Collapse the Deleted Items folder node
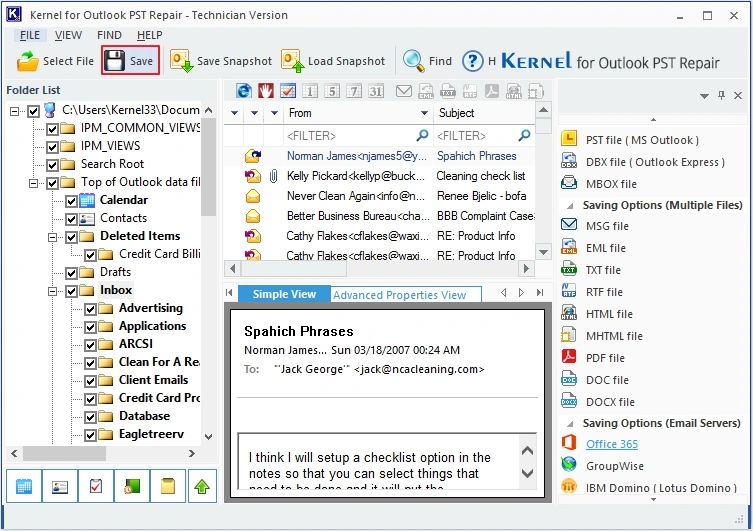This screenshot has height=531, width=753. coord(53,237)
